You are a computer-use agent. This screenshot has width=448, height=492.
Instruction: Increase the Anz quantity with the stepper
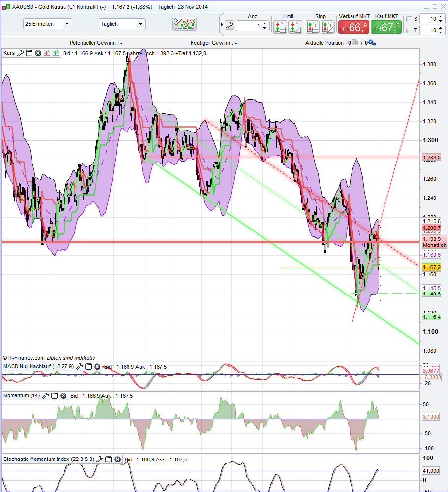coord(265,21)
